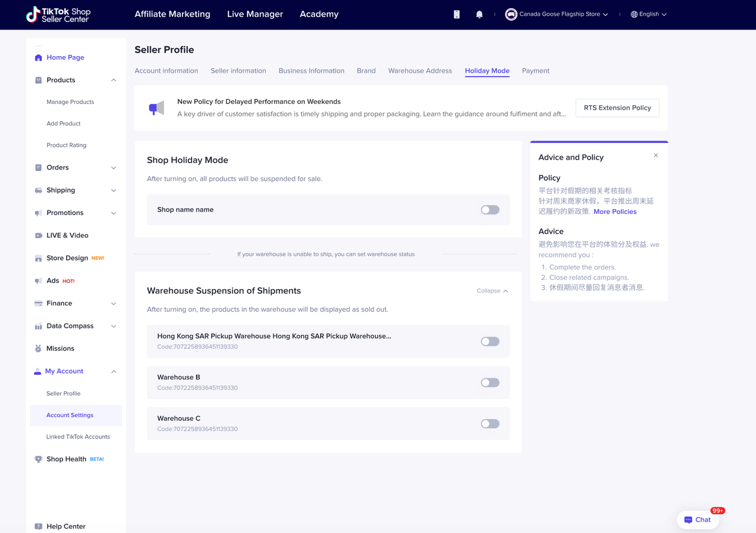Screen dimensions: 756x533
Task: Open the Chat widget
Action: pos(698,519)
